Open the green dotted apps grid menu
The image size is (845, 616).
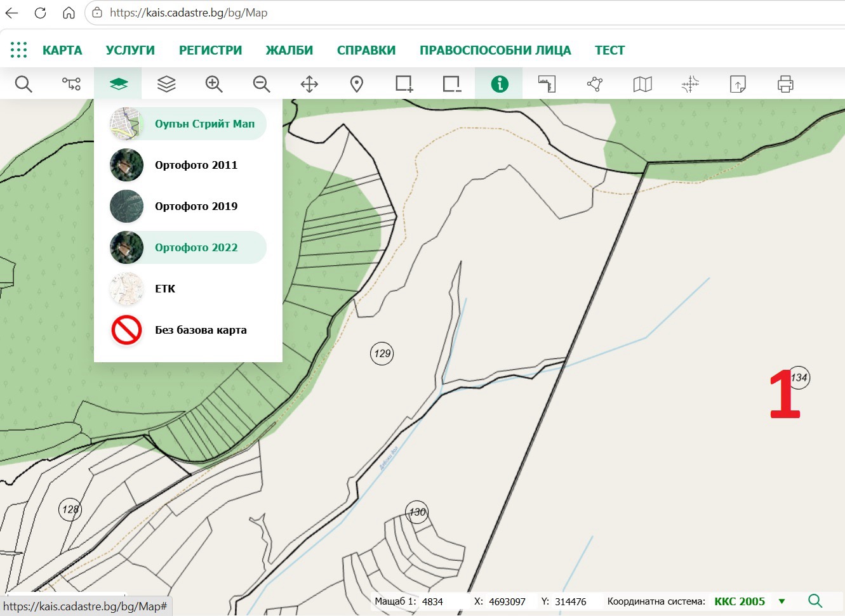(18, 50)
